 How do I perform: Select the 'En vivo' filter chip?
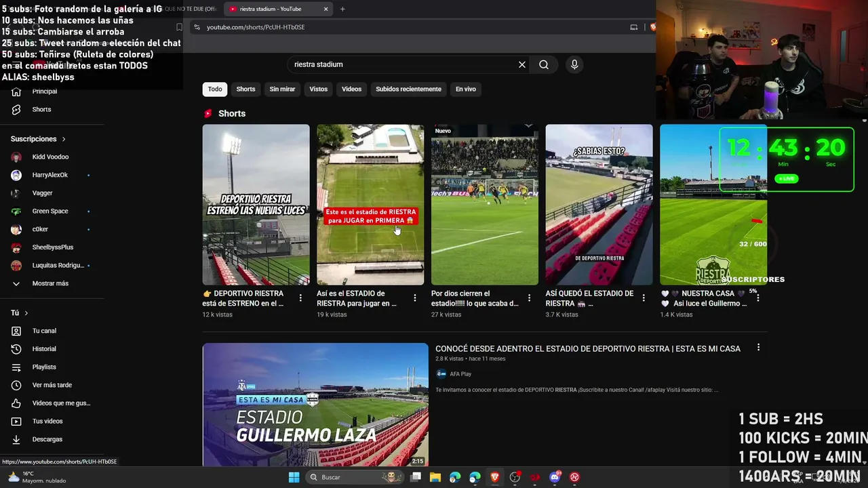[x=466, y=89]
